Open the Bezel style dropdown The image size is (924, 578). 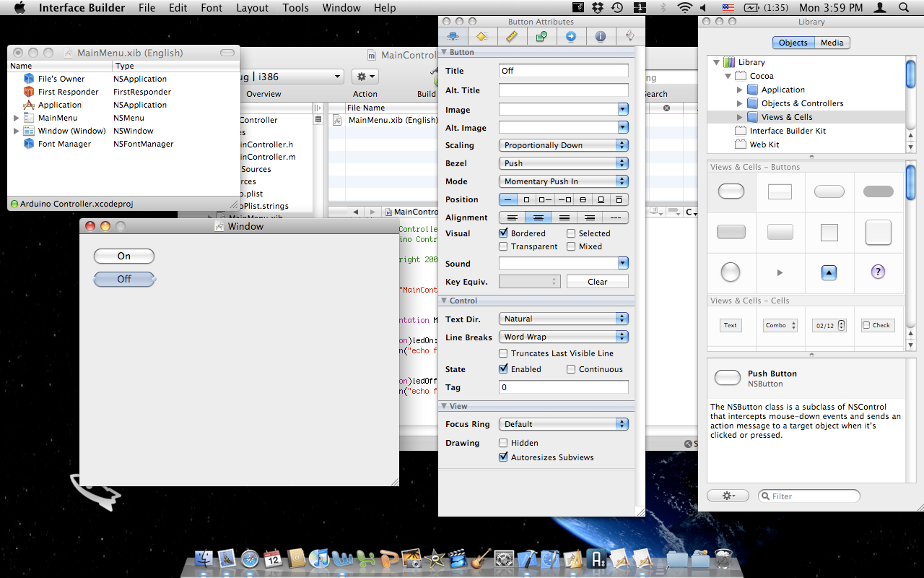point(564,163)
